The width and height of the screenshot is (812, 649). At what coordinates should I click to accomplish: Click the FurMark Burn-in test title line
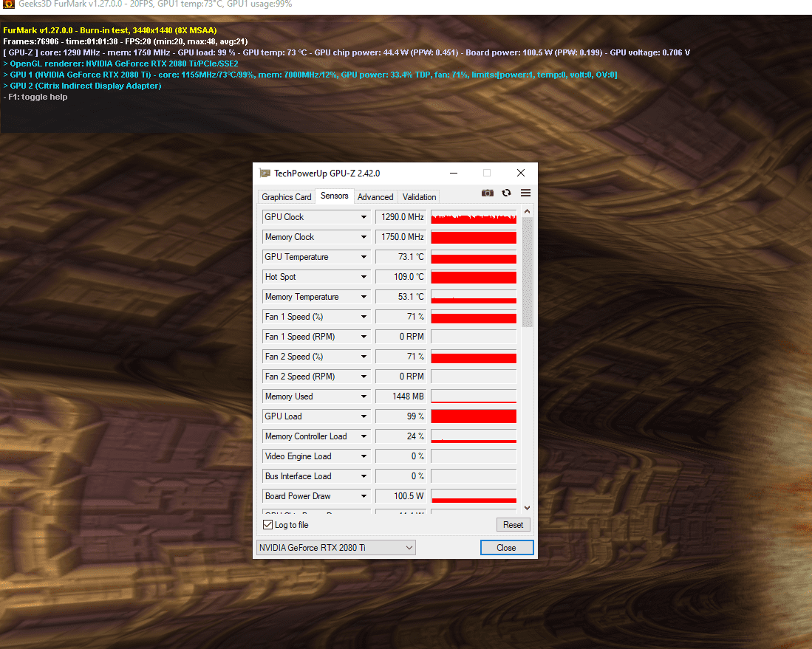(x=110, y=30)
